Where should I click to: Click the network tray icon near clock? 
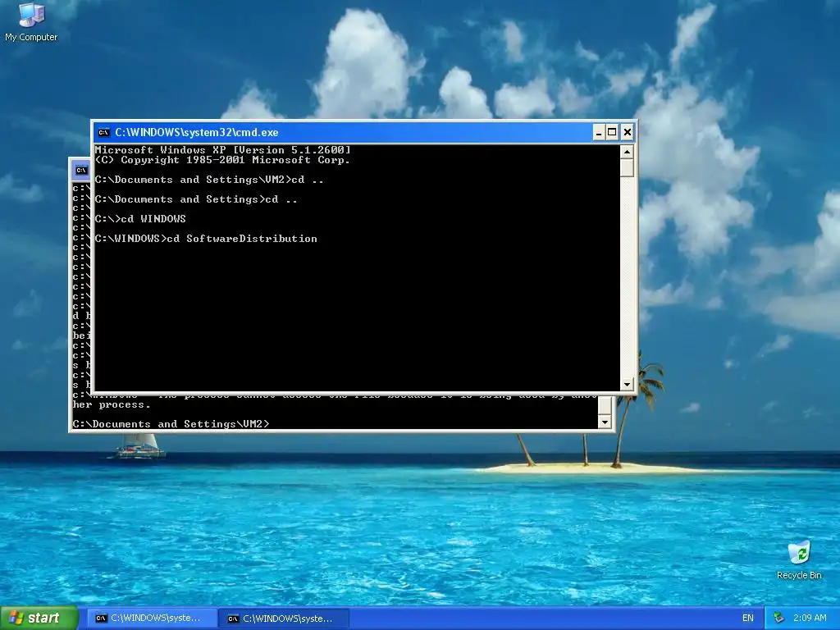coord(779,619)
